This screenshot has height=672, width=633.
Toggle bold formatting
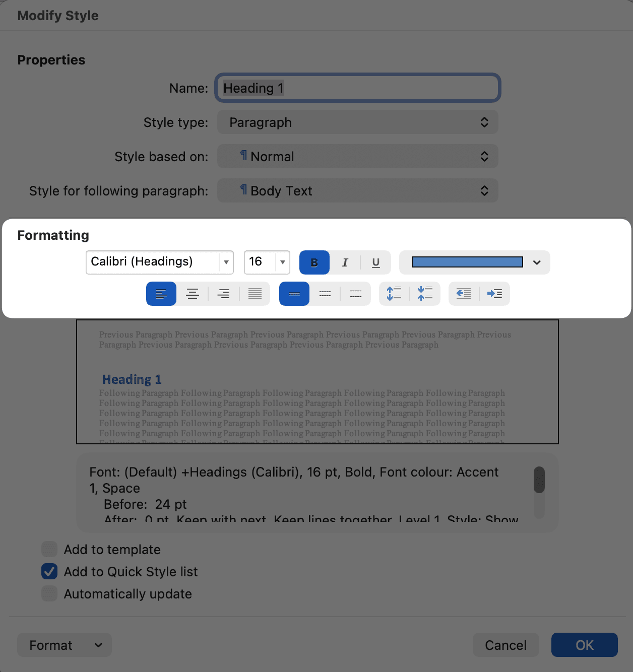[314, 262]
